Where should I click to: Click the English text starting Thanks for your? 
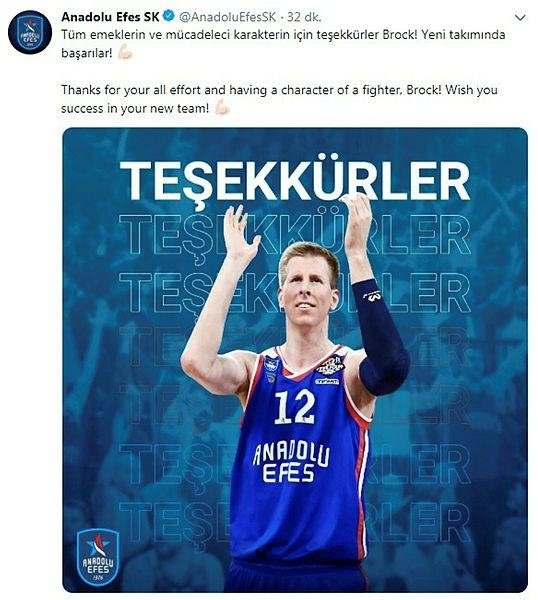[279, 99]
